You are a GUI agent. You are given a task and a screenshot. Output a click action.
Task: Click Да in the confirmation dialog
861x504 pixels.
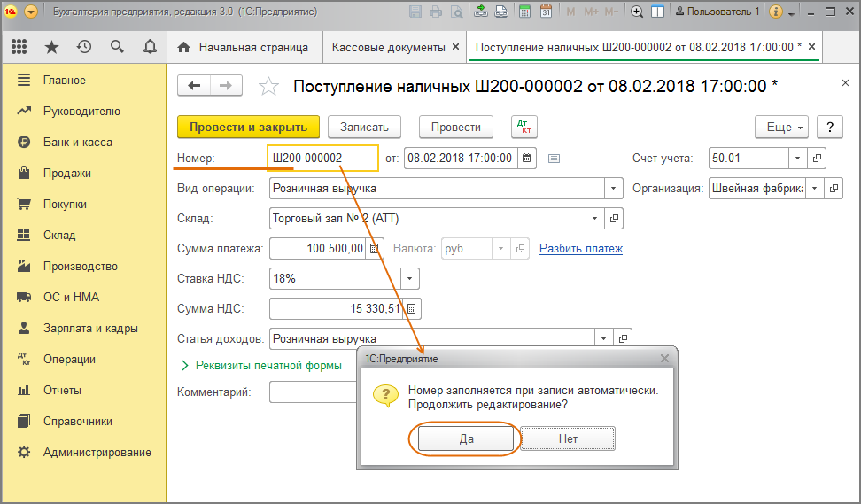[x=466, y=438]
